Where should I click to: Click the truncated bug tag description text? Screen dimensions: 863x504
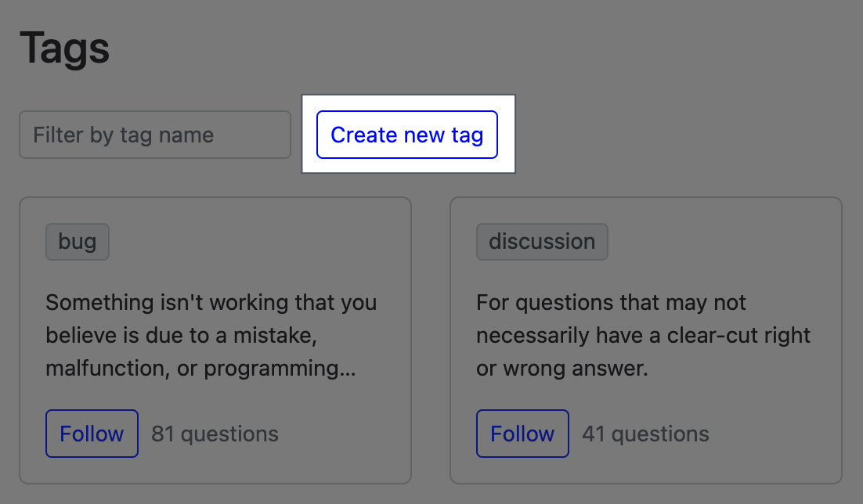pos(211,335)
